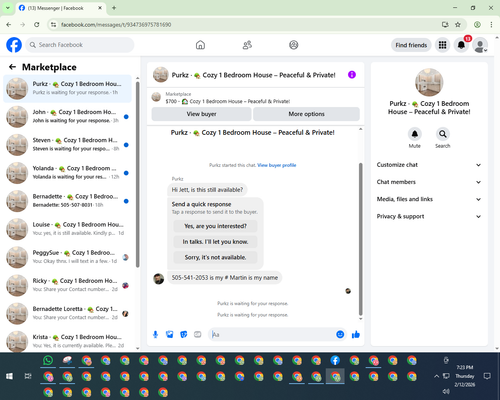This screenshot has height=400, width=500.
Task: Click the address bar URL
Action: click(116, 25)
